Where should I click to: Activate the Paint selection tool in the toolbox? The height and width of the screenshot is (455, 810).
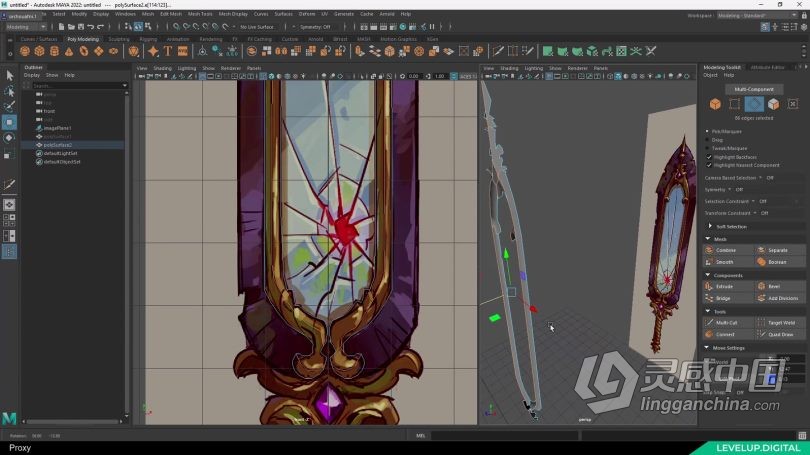coord(9,107)
